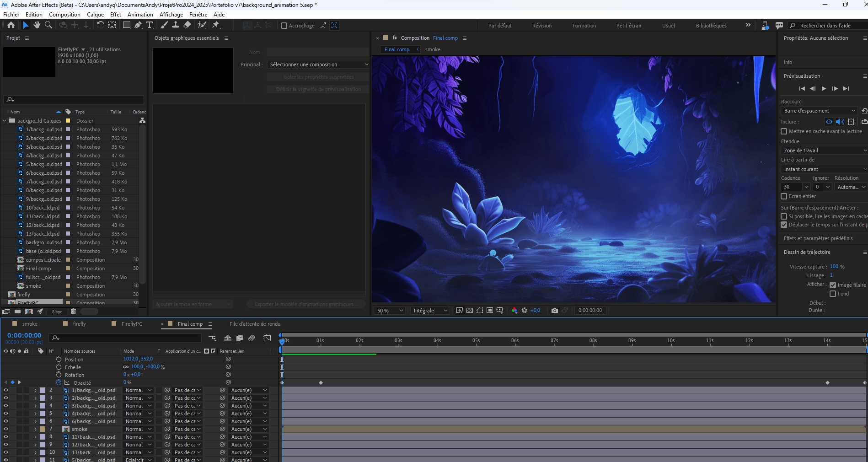Image resolution: width=868 pixels, height=462 pixels.
Task: Play the preview in Prévisualisation panel
Action: 824,88
